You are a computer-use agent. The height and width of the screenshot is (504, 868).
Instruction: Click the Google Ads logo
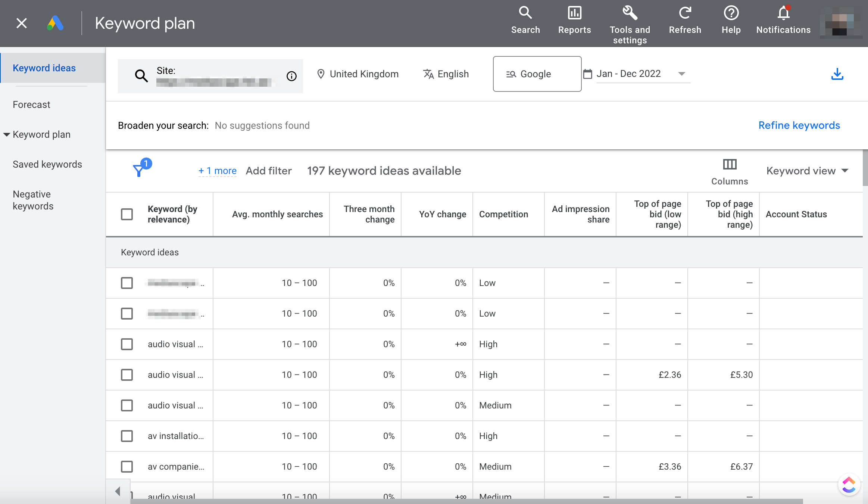pyautogui.click(x=55, y=23)
